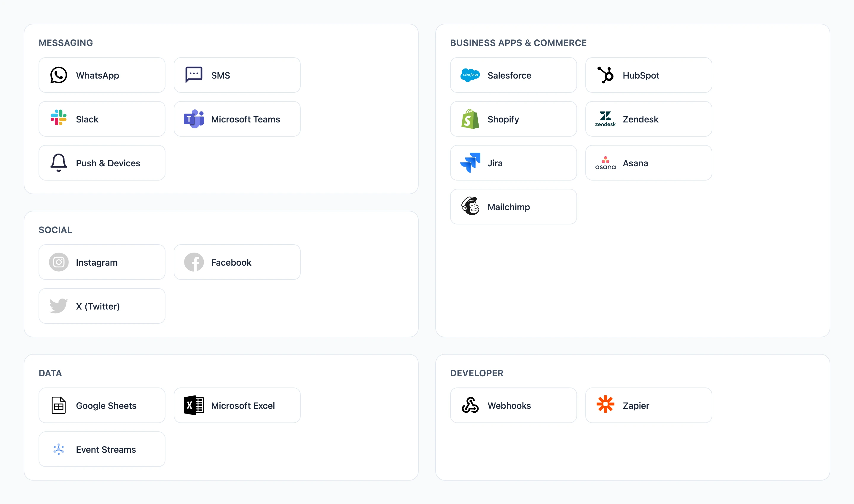The width and height of the screenshot is (854, 504).
Task: Click the MESSAGING section heading
Action: coord(66,43)
